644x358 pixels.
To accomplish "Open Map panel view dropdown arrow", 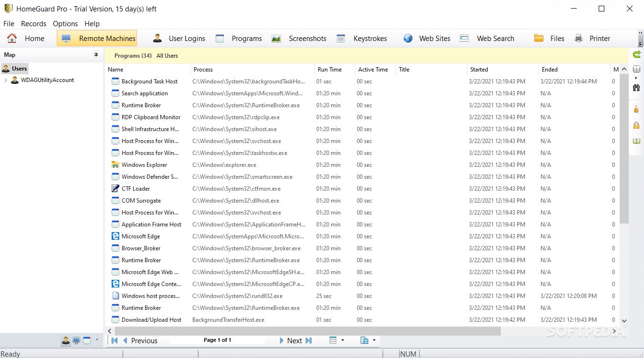I will point(97,340).
